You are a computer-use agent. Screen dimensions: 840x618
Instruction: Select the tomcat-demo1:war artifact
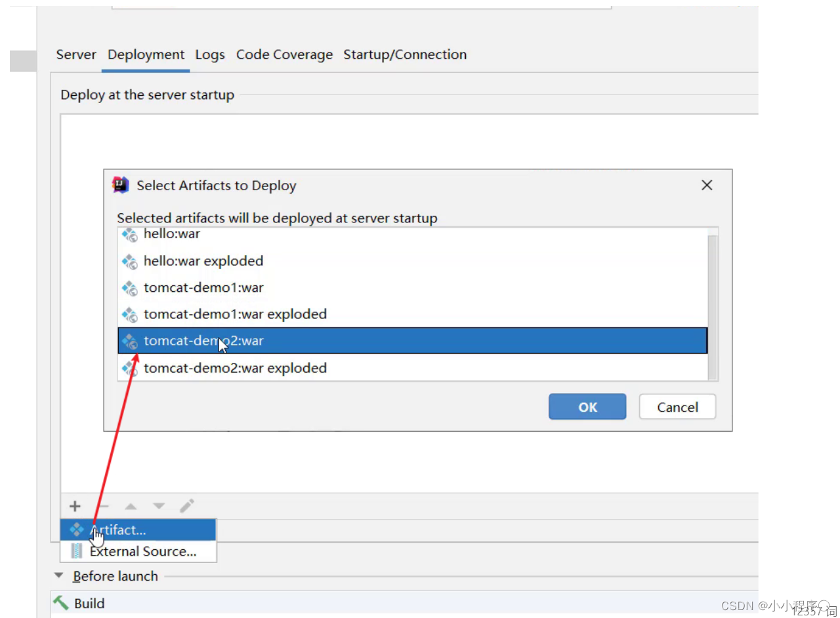click(413, 287)
